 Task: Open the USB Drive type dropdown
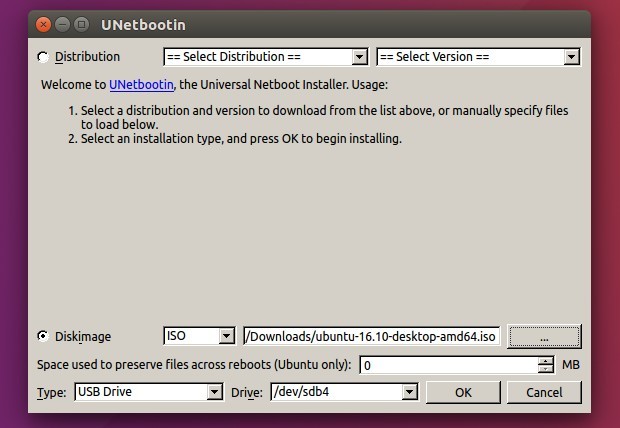pyautogui.click(x=149, y=392)
